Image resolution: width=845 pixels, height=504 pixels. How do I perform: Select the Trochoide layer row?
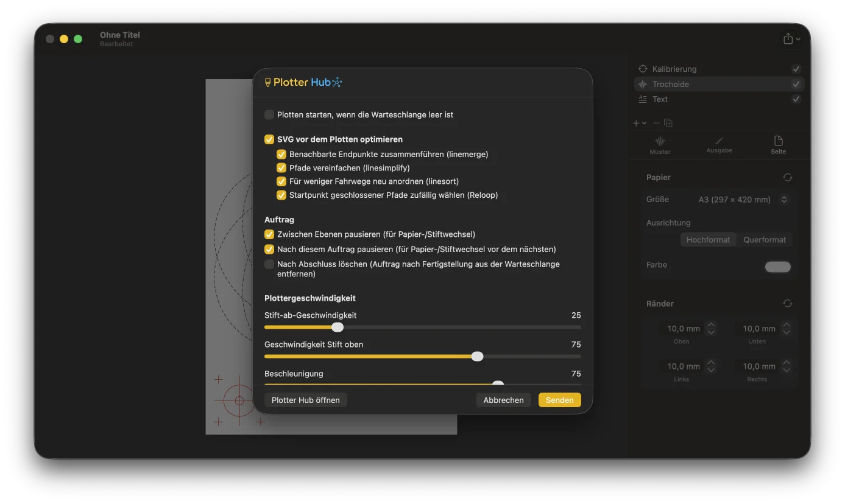(719, 84)
